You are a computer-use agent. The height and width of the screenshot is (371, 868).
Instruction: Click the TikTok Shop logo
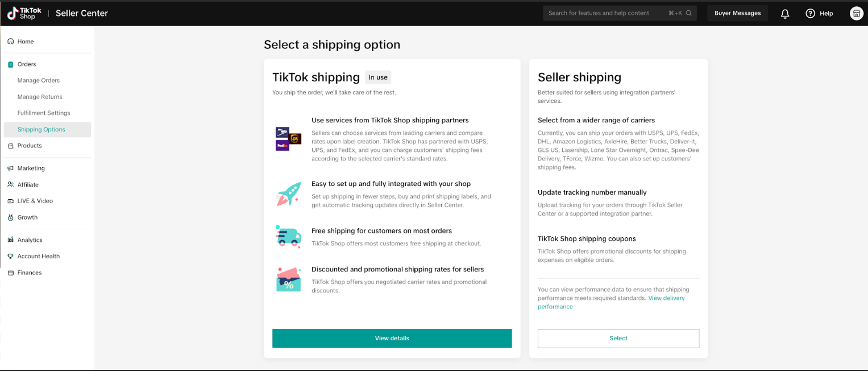tap(22, 13)
